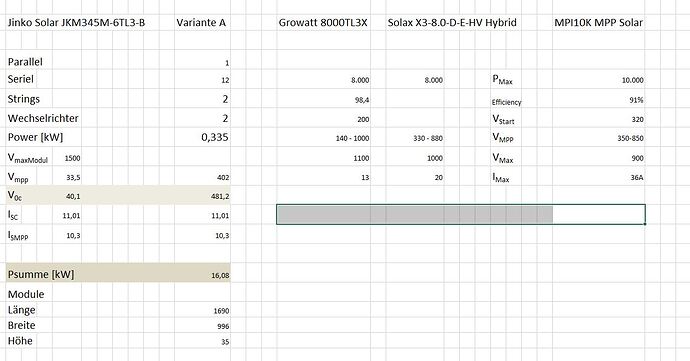
Task: Click the Vmpp module value '33,5'
Action: coord(73,177)
